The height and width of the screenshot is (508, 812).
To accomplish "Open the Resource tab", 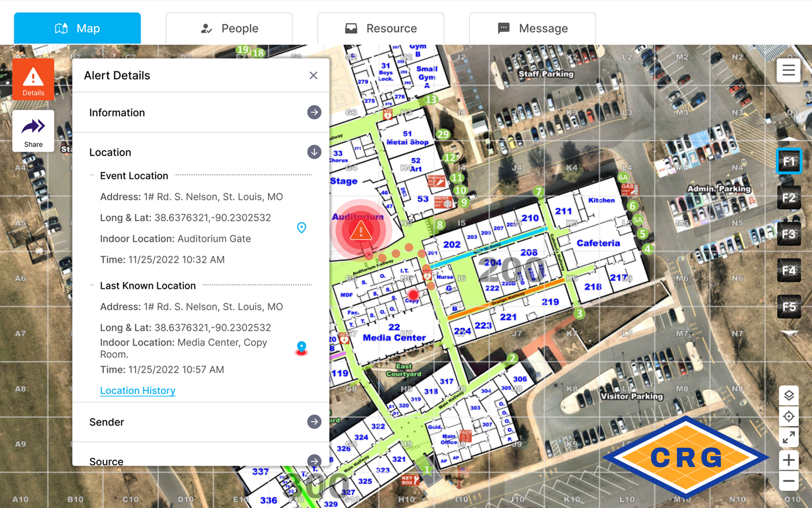I will point(381,28).
